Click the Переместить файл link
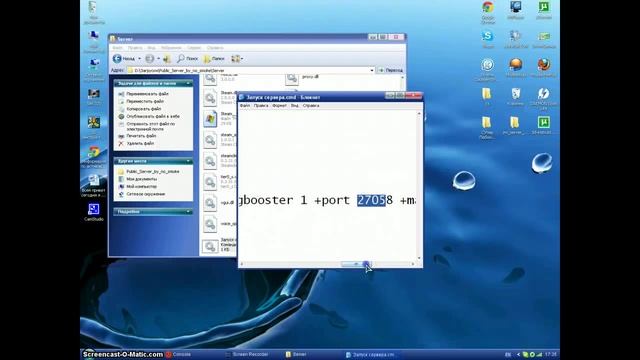Screen dimensions: 640x360 [145, 101]
